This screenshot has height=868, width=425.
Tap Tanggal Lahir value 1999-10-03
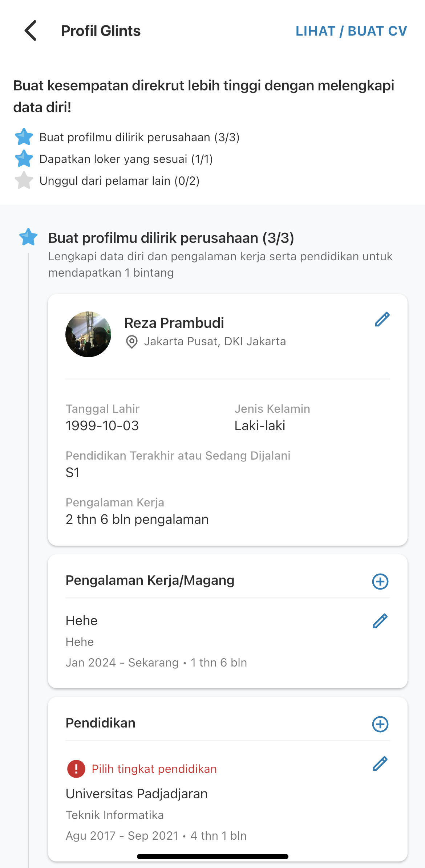[x=102, y=425]
